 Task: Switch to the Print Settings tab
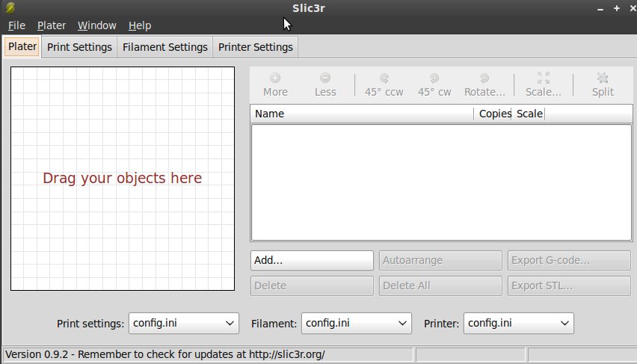[79, 47]
